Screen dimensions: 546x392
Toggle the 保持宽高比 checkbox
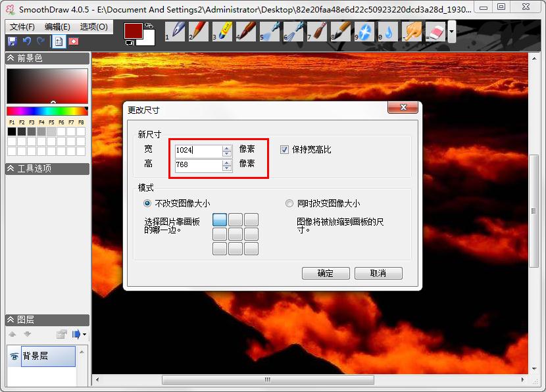(x=285, y=149)
